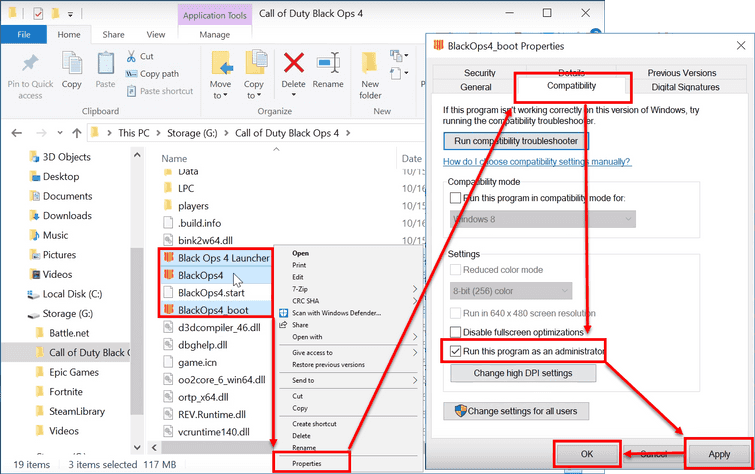Click the Move to icon
Image resolution: width=755 pixels, height=474 pixels.
click(x=221, y=63)
